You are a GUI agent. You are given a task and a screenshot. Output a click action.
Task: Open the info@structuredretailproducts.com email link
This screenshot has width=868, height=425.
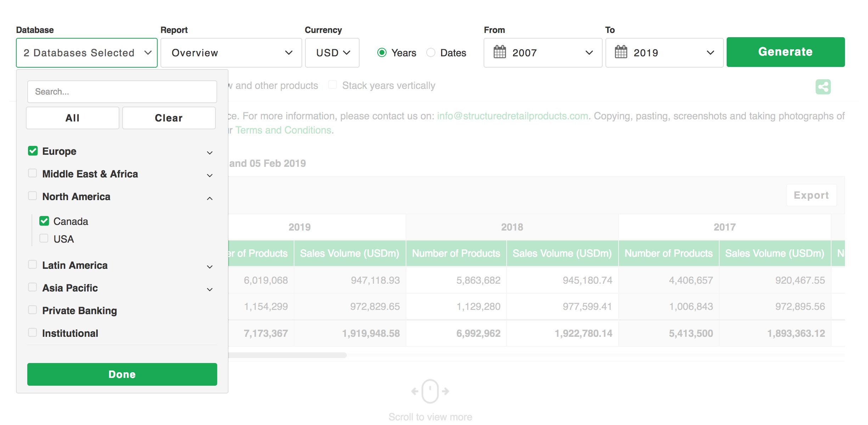point(513,116)
